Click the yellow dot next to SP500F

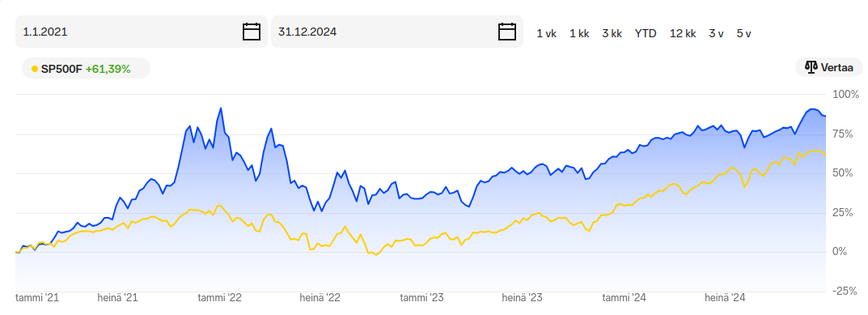(x=35, y=69)
